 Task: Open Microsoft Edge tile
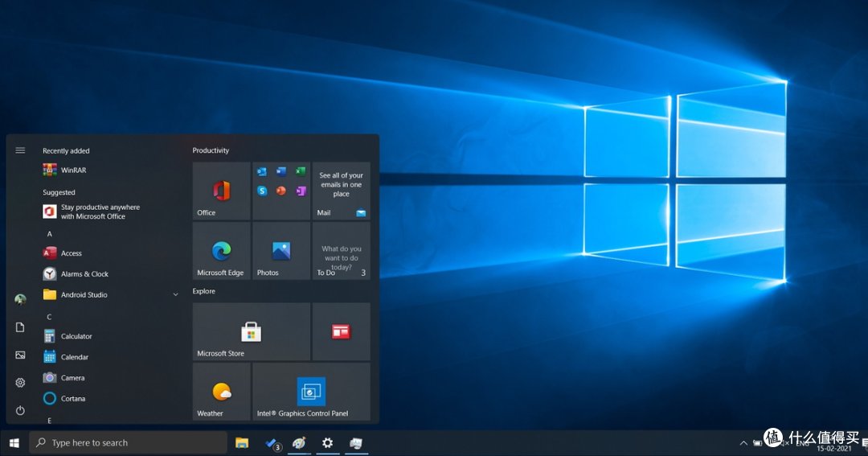pyautogui.click(x=222, y=251)
